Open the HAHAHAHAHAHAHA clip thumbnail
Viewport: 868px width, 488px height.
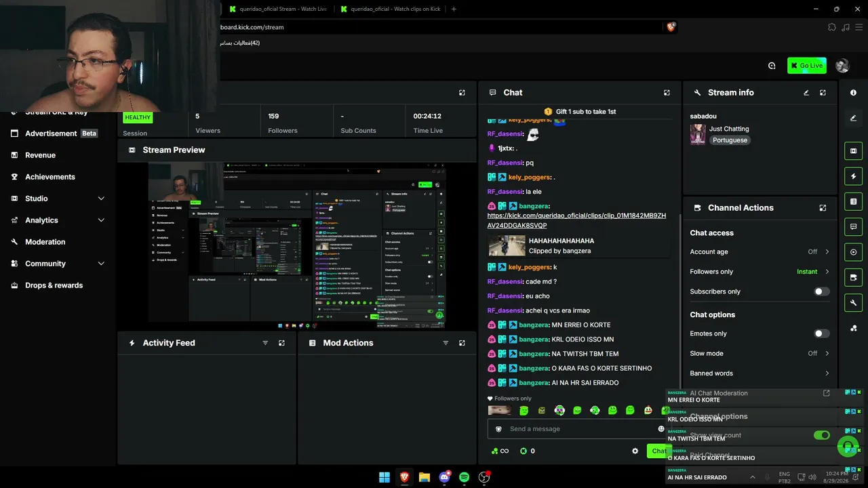click(507, 245)
